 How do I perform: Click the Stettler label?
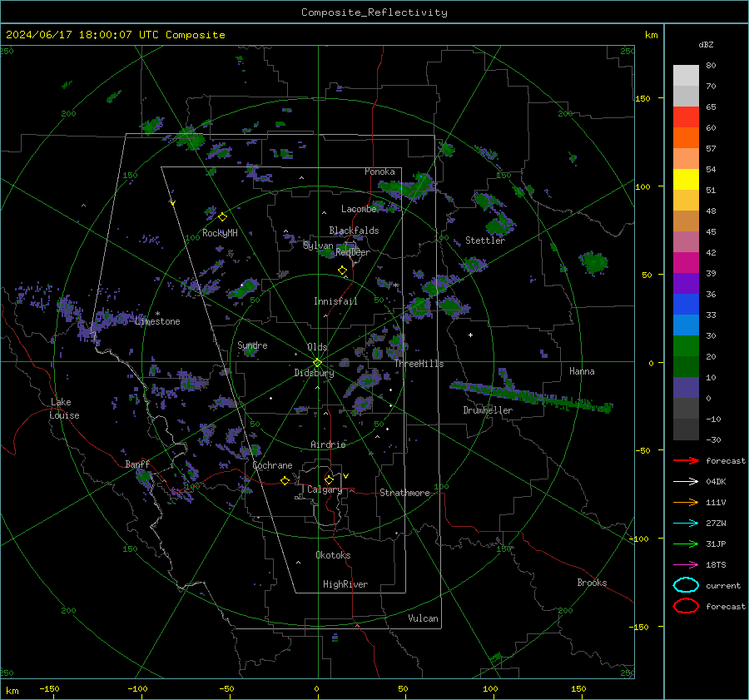click(485, 241)
